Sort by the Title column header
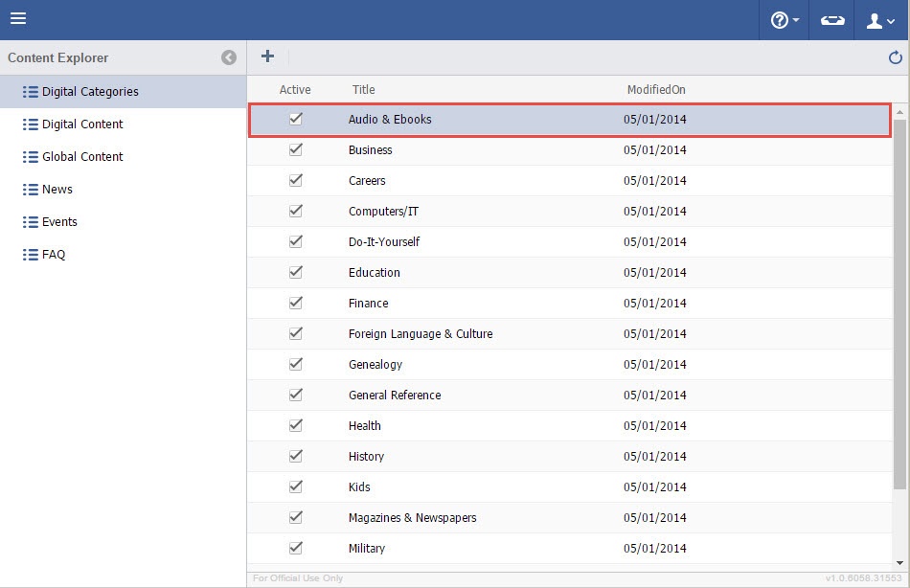 pyautogui.click(x=363, y=90)
